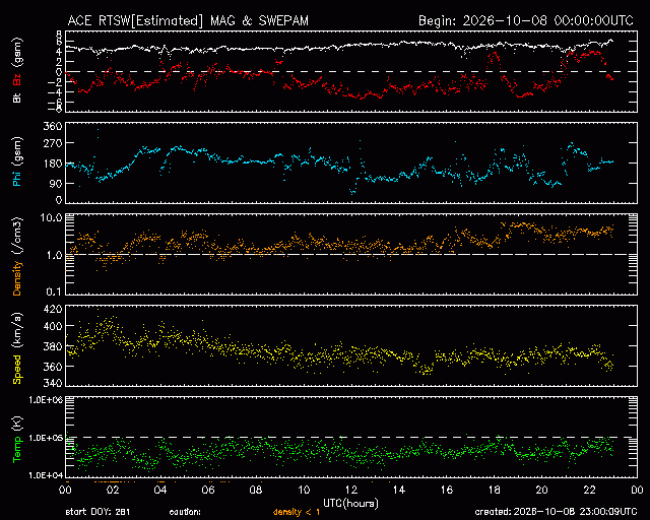Click the '04' hour tick label

pyautogui.click(x=160, y=490)
